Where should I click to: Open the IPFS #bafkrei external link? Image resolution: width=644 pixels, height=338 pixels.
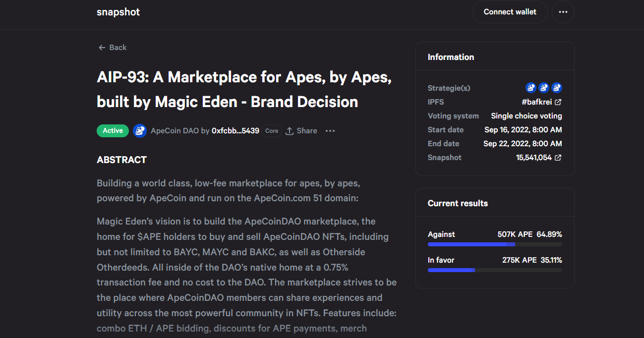tap(541, 102)
